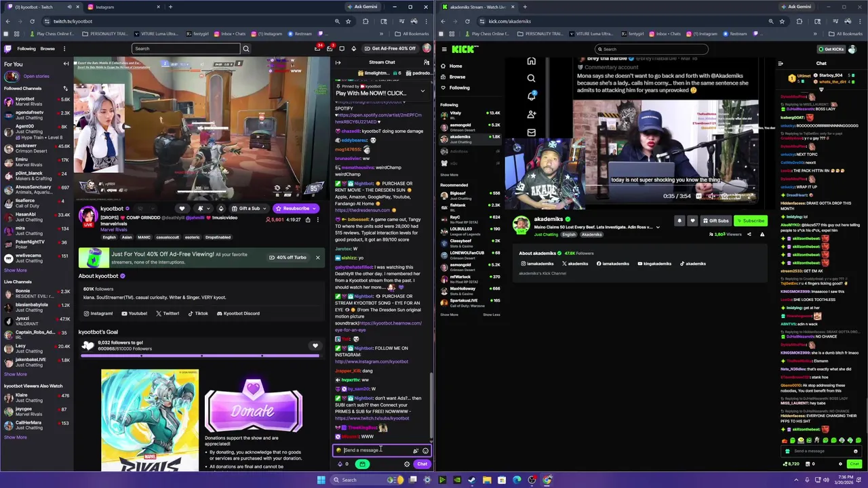Bookmark Twitch page with star icon
868x488 pixels.
click(x=348, y=21)
